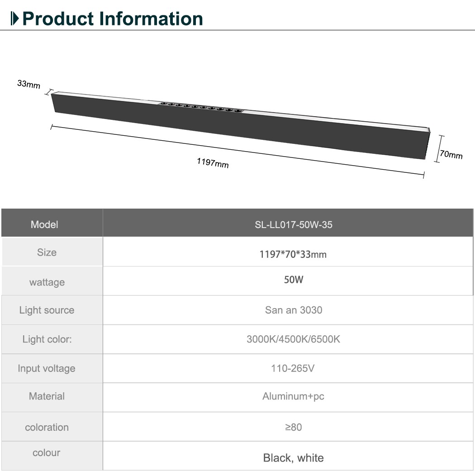Select the 70mm height dimension label
The height and width of the screenshot is (476, 475).
click(451, 155)
